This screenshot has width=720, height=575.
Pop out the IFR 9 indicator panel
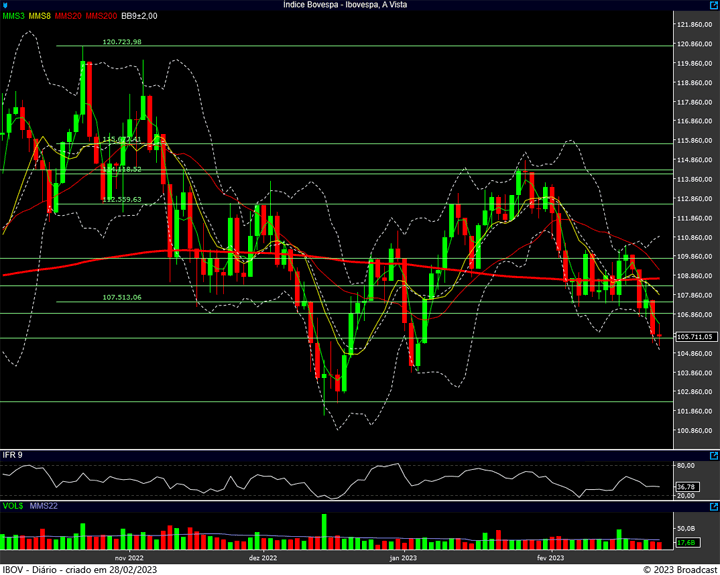point(714,456)
